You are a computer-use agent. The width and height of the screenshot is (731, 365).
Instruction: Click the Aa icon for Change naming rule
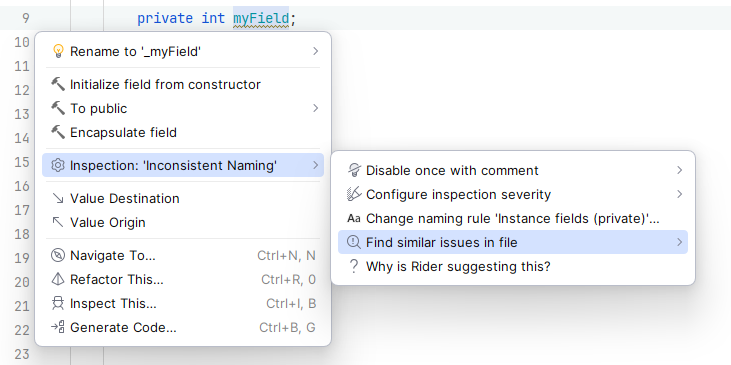point(354,218)
